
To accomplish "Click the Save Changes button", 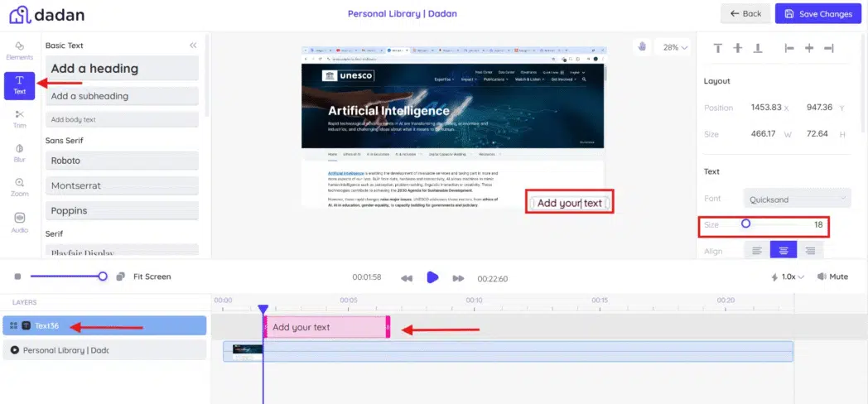I will (817, 14).
